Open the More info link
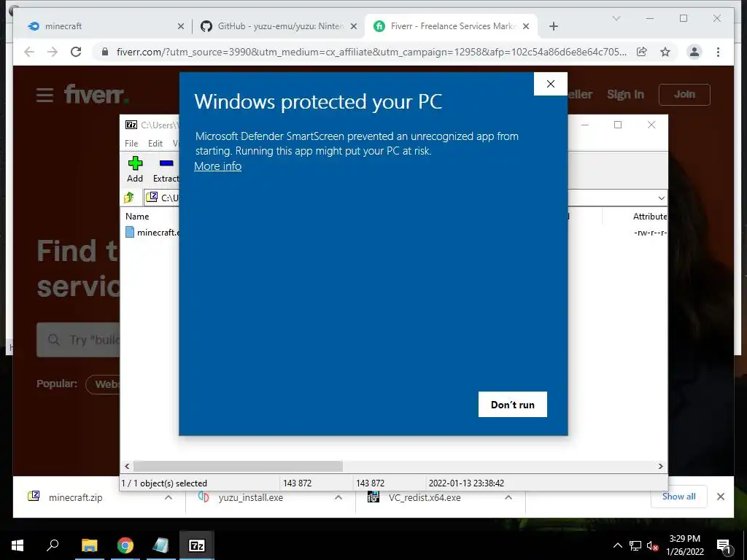 217,166
